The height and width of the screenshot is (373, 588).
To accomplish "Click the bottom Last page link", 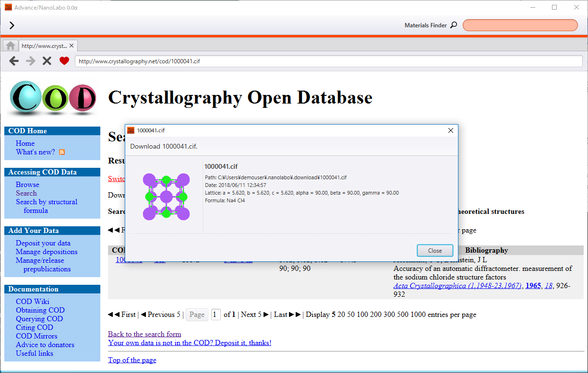I will [288, 315].
